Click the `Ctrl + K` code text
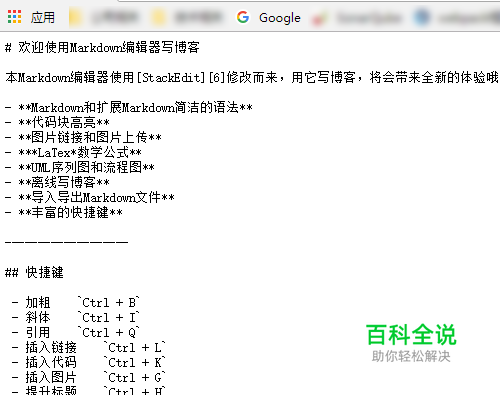 tap(135, 363)
